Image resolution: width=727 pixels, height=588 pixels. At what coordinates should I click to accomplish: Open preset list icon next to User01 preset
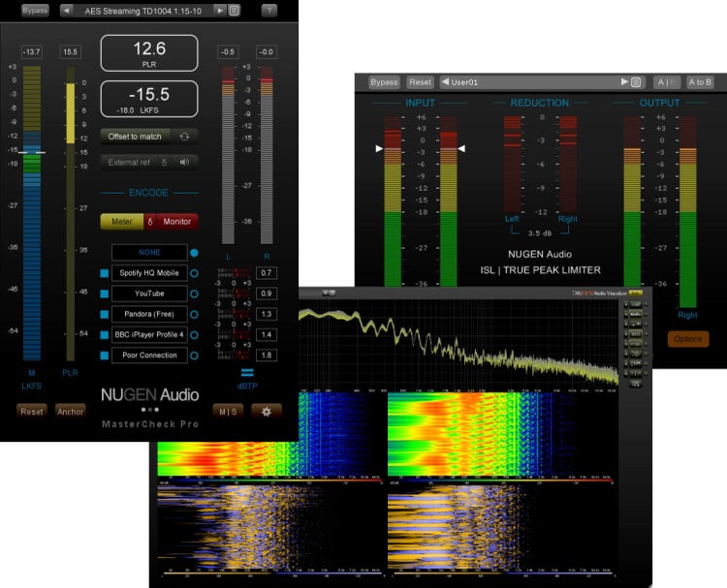tap(636, 82)
